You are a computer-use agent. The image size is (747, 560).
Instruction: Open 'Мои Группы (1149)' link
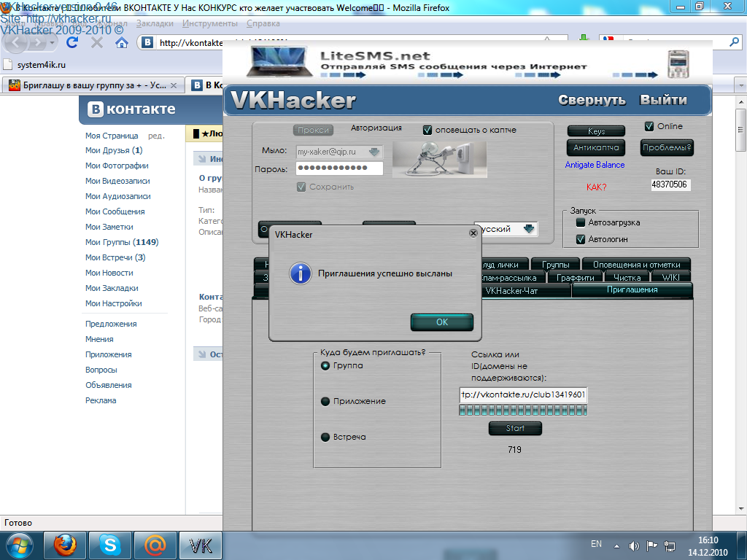pyautogui.click(x=122, y=242)
